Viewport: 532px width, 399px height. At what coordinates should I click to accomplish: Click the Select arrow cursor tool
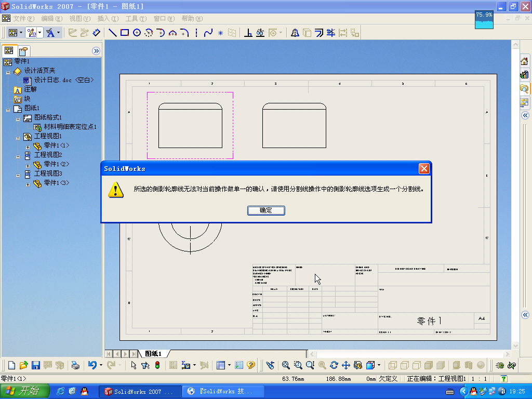(134, 365)
